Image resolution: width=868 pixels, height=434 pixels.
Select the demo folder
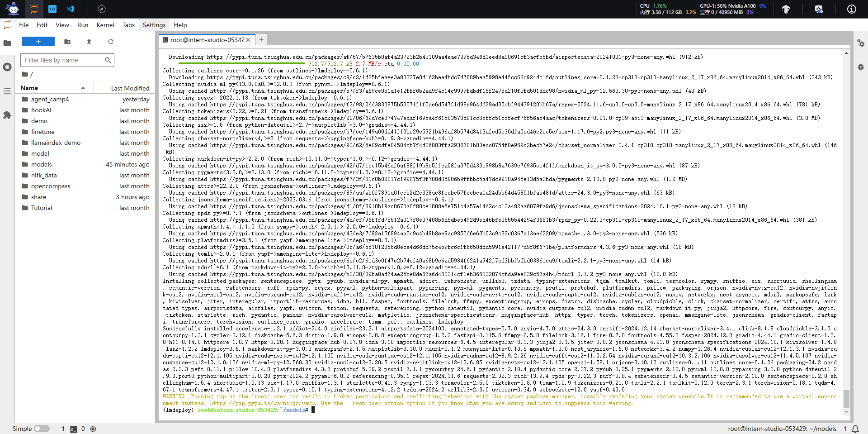pos(85,121)
